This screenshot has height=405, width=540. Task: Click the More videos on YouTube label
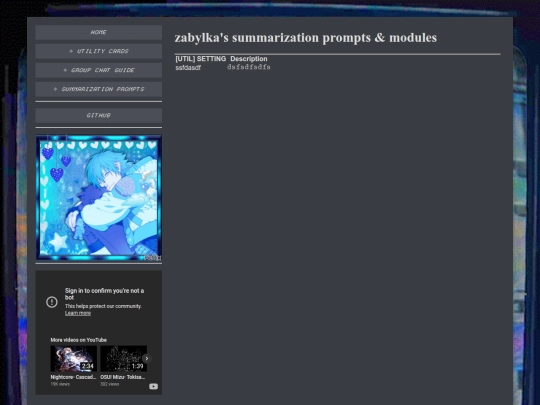click(79, 340)
